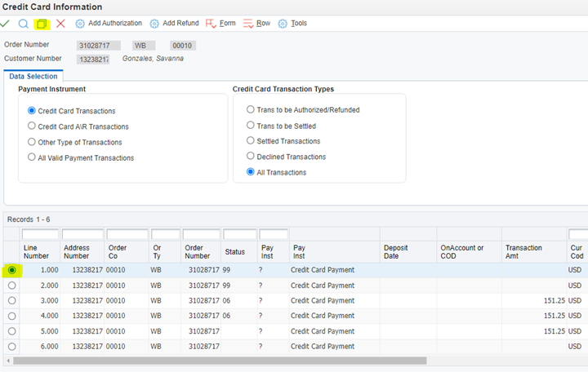Viewport: 588px width, 372px height.
Task: Click the Address Number filter field
Action: click(82, 234)
